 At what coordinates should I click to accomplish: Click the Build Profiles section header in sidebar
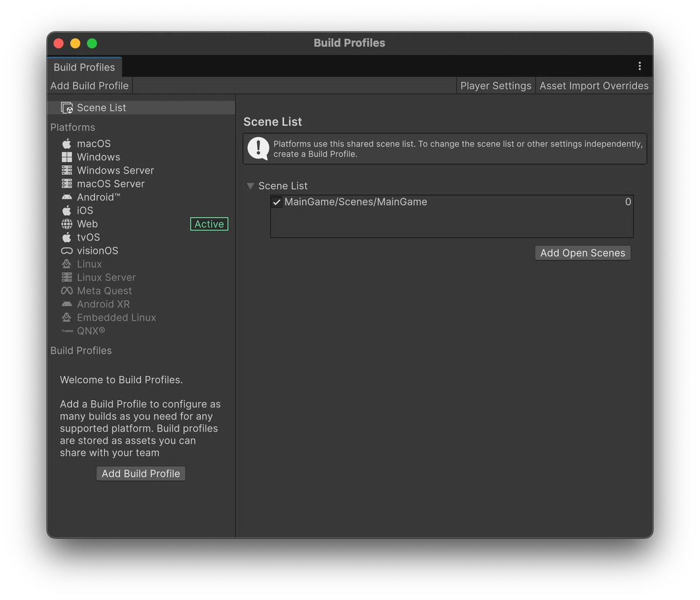81,350
